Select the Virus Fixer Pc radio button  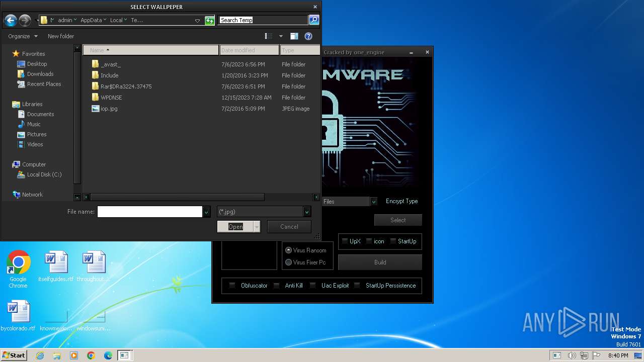click(x=288, y=262)
